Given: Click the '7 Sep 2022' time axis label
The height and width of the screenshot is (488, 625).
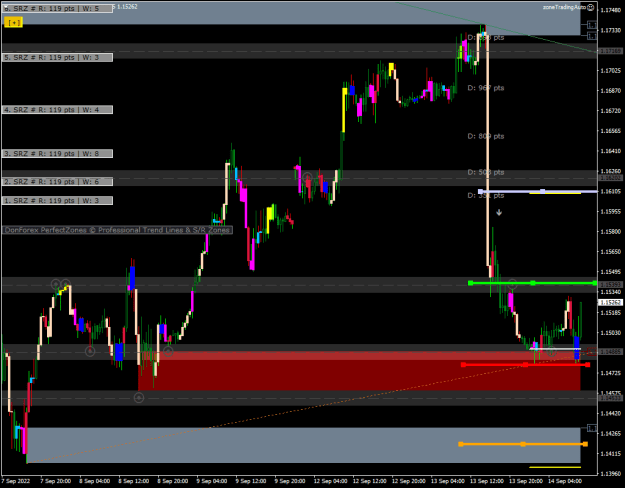Looking at the screenshot, I should click(16, 481).
